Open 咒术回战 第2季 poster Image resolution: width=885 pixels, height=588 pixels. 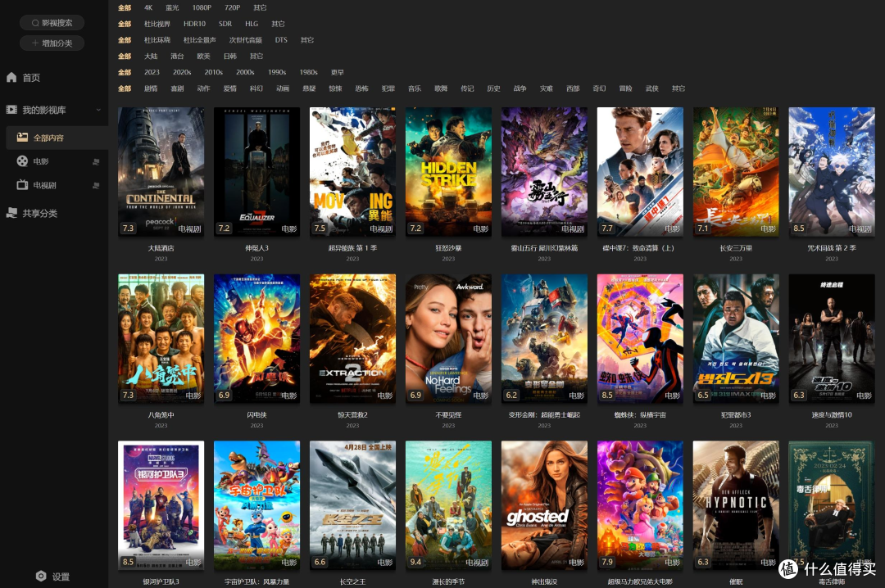pyautogui.click(x=832, y=171)
